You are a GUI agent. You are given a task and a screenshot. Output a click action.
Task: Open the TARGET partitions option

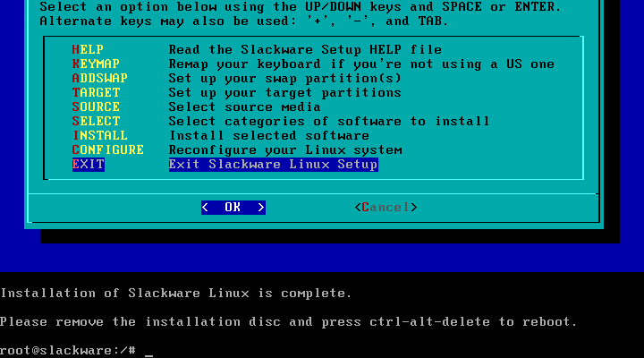(x=96, y=93)
